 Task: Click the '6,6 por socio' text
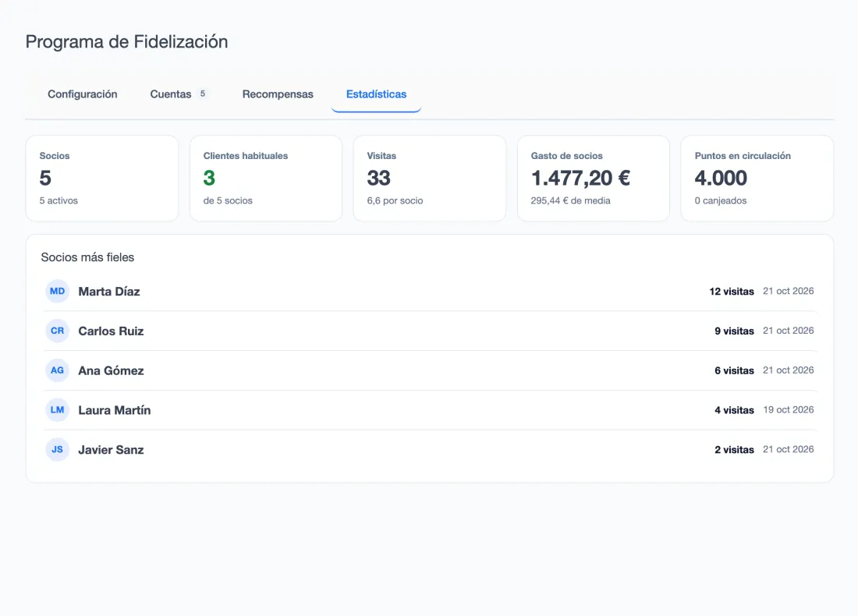coord(395,200)
